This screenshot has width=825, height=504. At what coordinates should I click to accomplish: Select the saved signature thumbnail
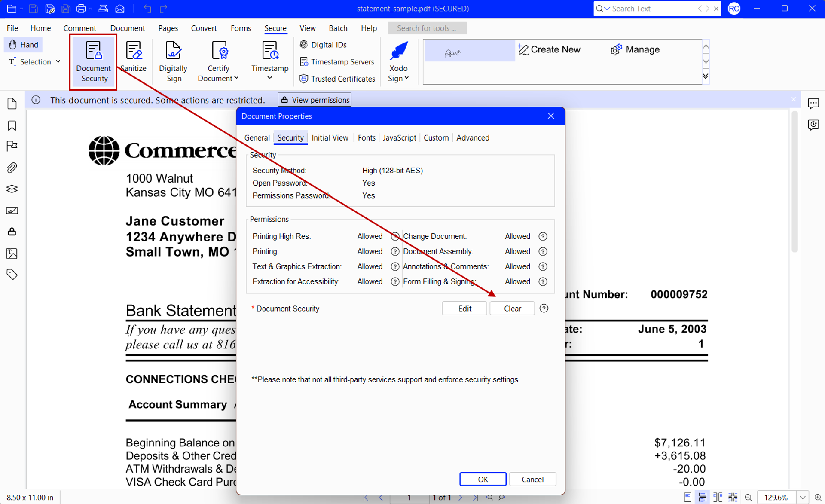470,51
